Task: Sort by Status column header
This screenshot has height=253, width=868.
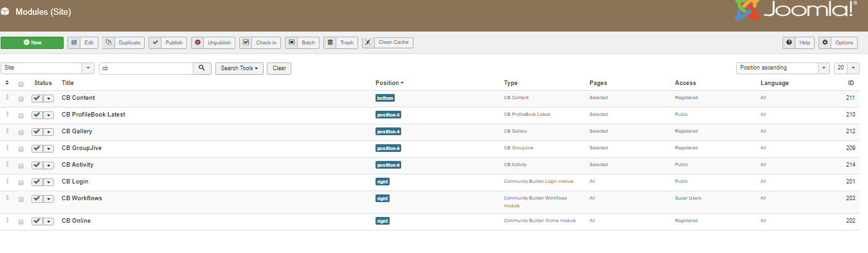Action: pyautogui.click(x=43, y=83)
